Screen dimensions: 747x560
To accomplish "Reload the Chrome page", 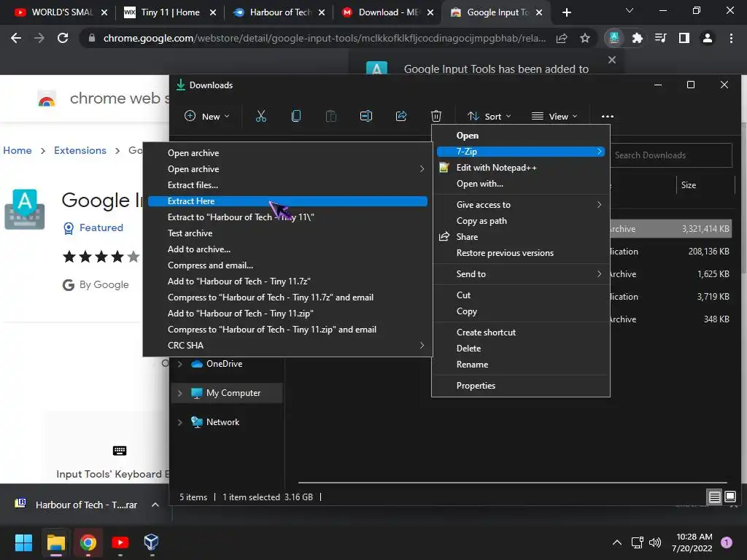I will (63, 38).
